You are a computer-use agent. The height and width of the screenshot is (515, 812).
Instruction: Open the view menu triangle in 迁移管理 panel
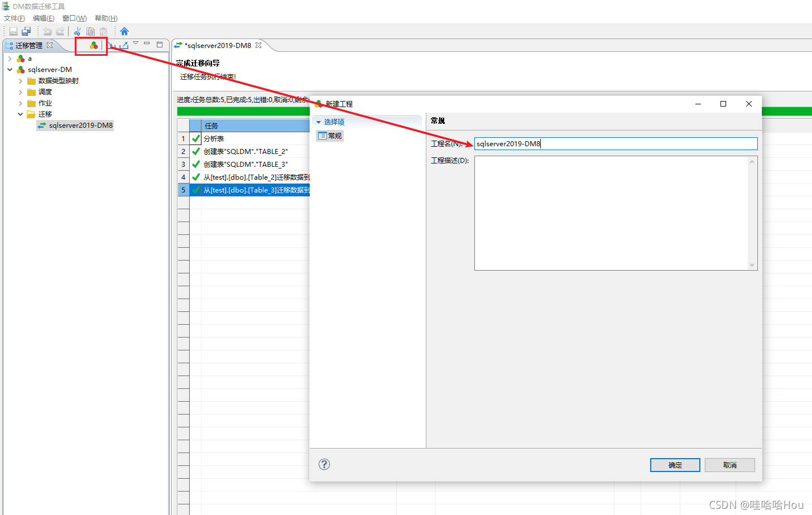[136, 44]
